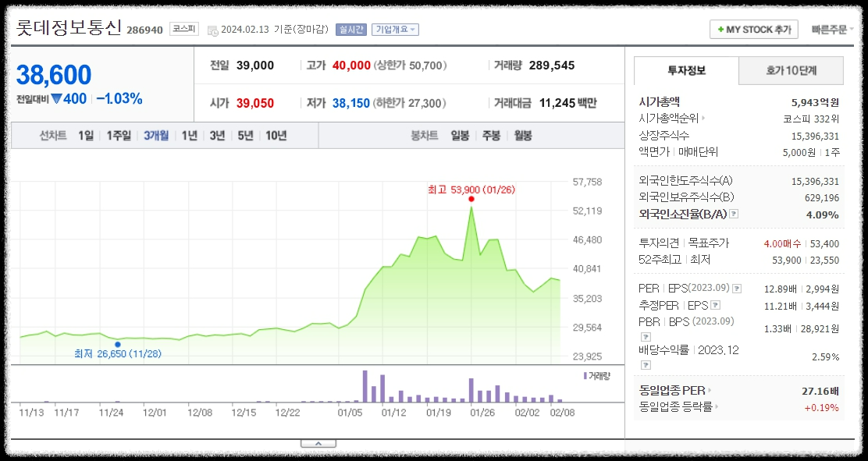868x461 pixels.
Task: Click the stock code 286940
Action: point(144,30)
